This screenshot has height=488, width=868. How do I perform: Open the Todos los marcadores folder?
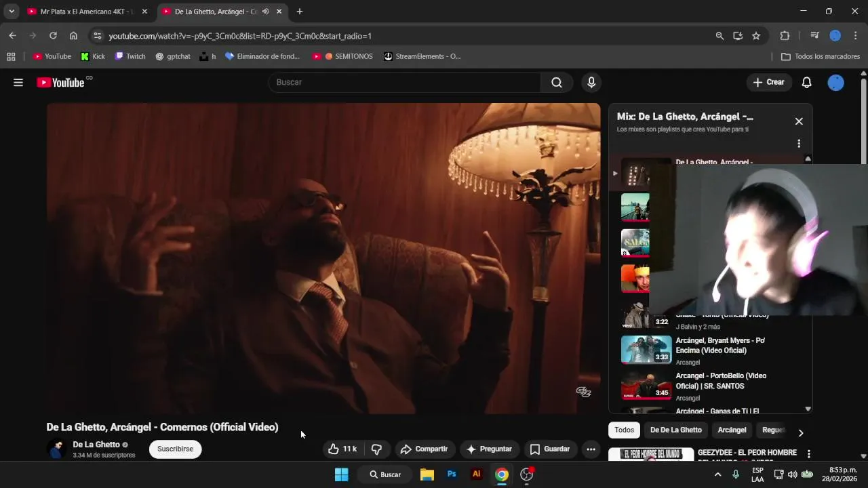coord(821,56)
